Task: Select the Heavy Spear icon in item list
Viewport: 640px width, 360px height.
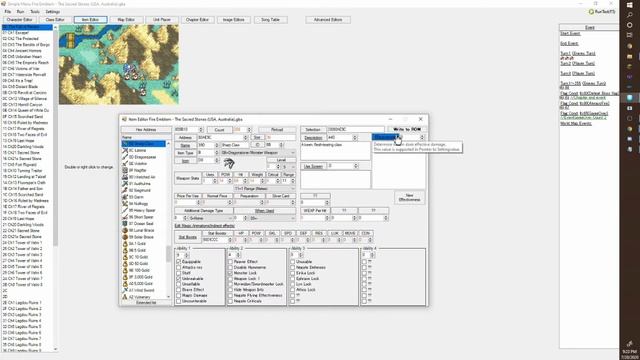Action: [125, 210]
